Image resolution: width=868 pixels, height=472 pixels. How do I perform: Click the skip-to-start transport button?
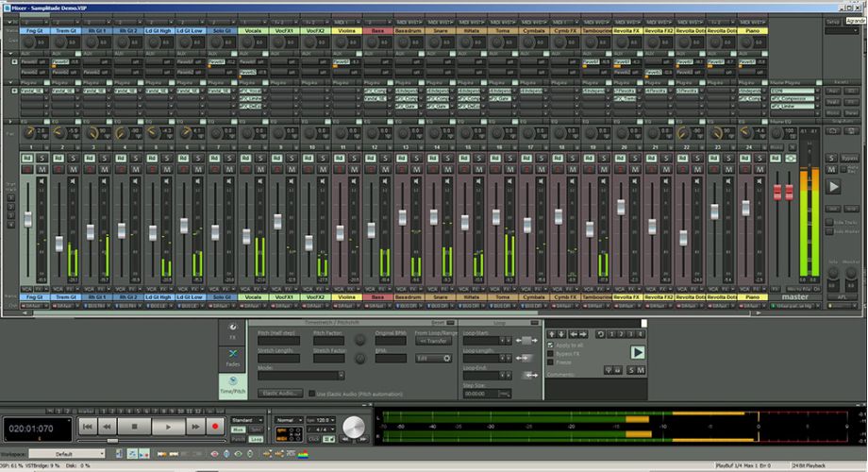(x=86, y=427)
